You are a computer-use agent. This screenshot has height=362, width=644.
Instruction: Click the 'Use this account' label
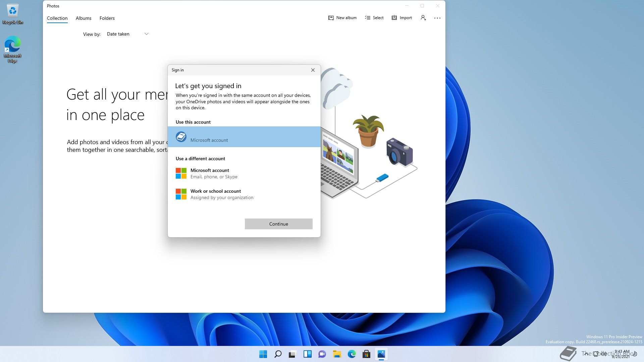(193, 122)
